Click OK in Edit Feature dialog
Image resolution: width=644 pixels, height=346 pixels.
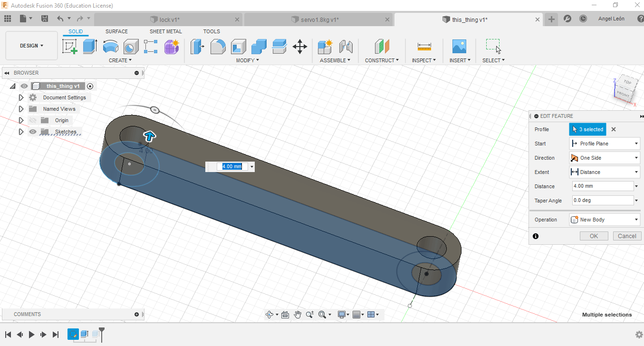click(594, 236)
